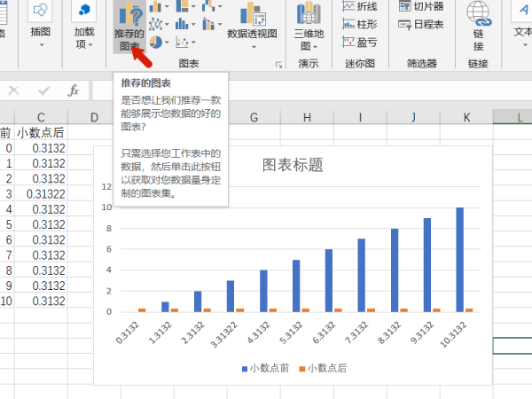
Task: Click the Insert Function fx icon
Action: point(74,90)
